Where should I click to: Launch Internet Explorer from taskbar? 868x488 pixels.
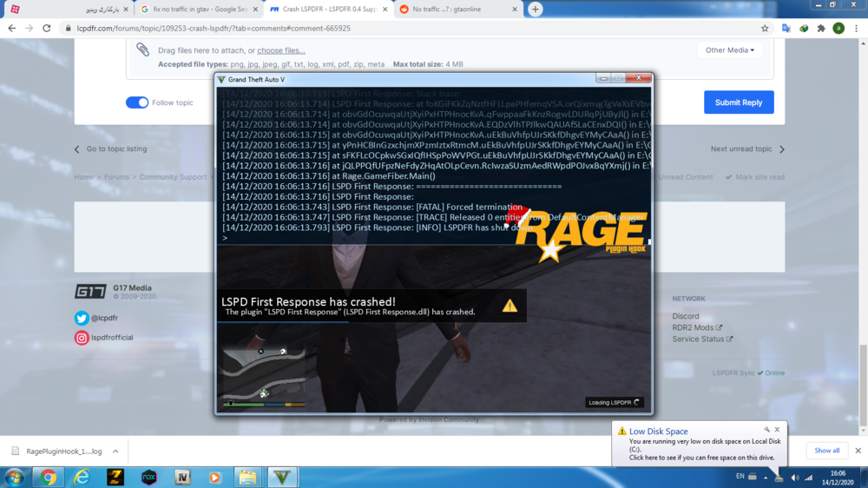click(x=82, y=477)
